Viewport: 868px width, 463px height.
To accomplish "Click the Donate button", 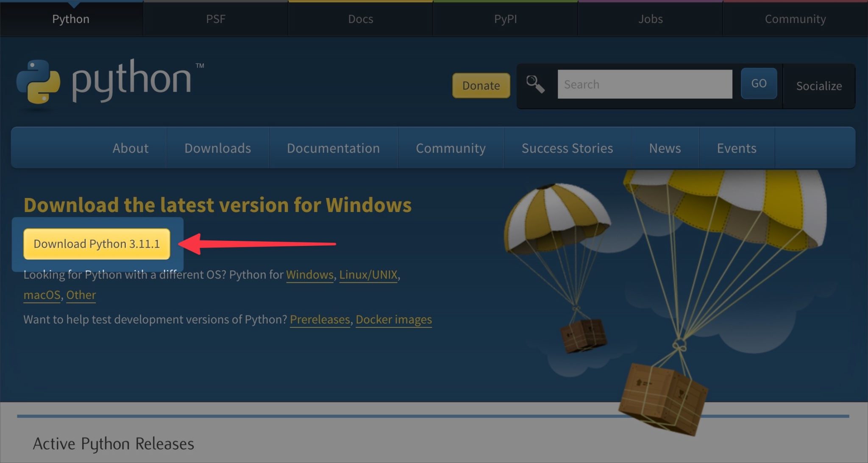I will (481, 85).
